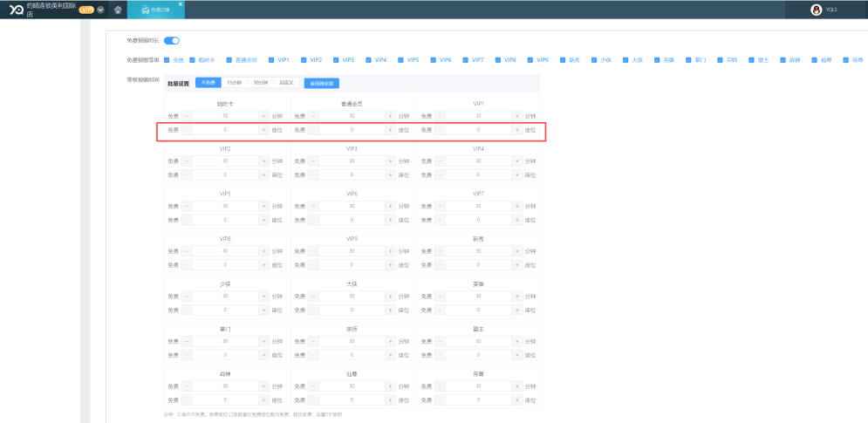Increase 掌门 card free minutes plus
868x423 pixels.
(264, 341)
